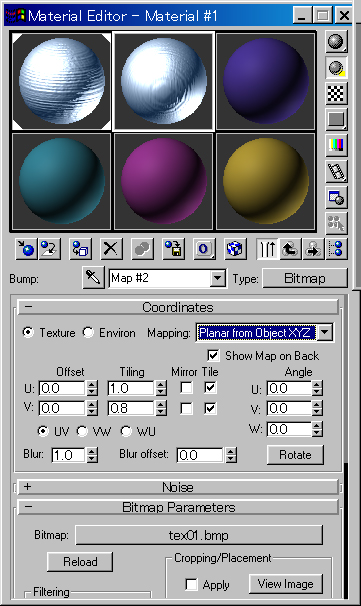Click the Reset Map/Material X icon
Viewport: 361px width, 606px height.
click(111, 249)
